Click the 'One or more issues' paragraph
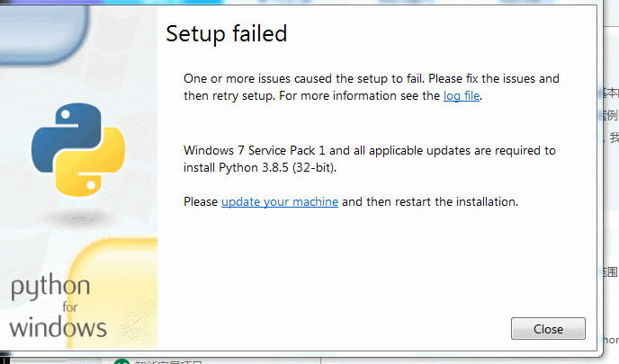The height and width of the screenshot is (364, 619). point(372,87)
